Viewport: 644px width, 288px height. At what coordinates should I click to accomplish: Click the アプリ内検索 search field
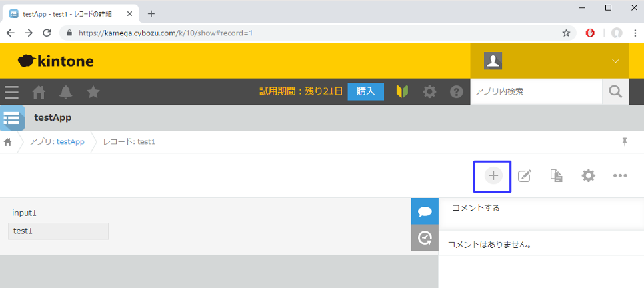pos(536,91)
